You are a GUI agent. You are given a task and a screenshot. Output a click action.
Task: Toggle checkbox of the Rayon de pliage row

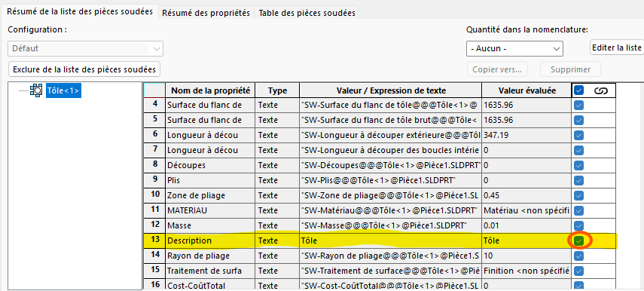tap(578, 256)
